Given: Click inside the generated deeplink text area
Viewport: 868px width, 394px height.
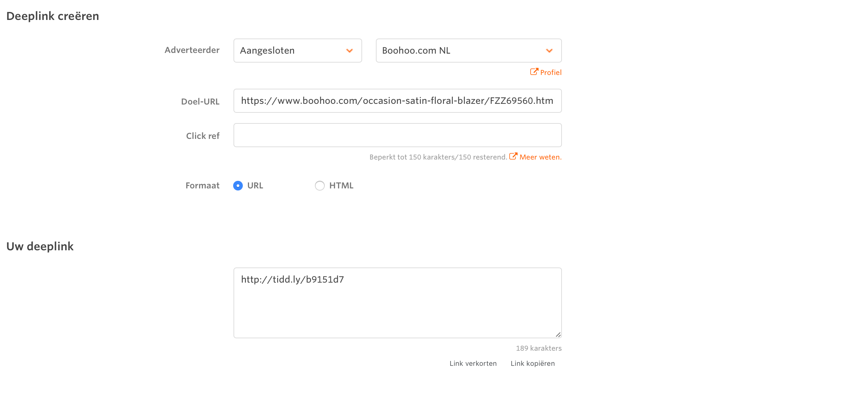Looking at the screenshot, I should (x=397, y=303).
